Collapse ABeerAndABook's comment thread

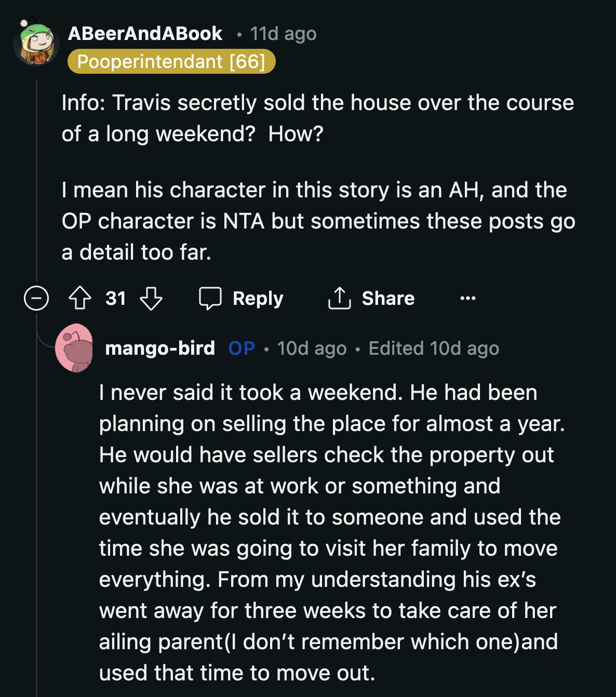coord(36,298)
